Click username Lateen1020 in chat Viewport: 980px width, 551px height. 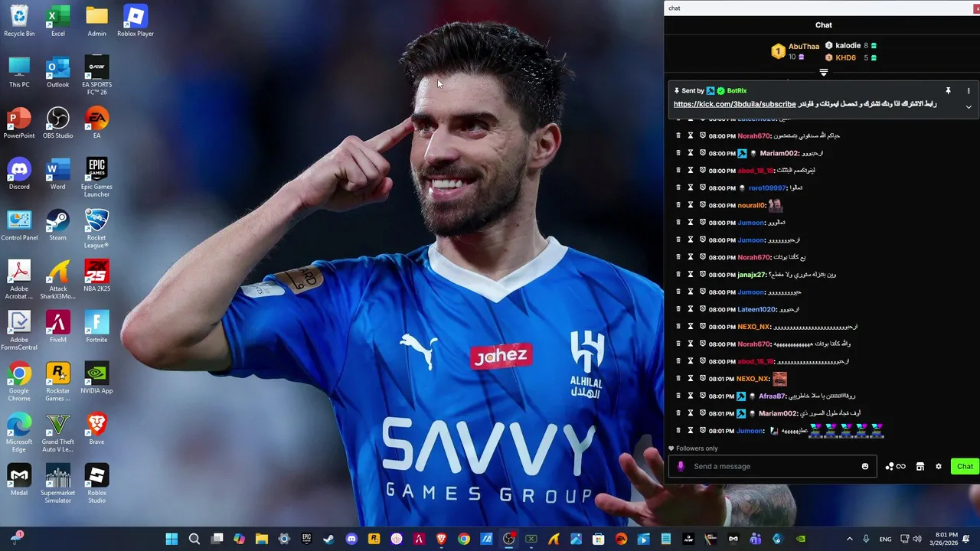click(x=756, y=309)
